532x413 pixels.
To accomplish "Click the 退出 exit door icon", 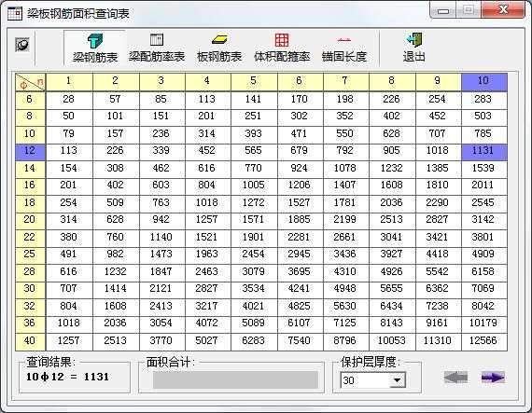I will pos(413,41).
